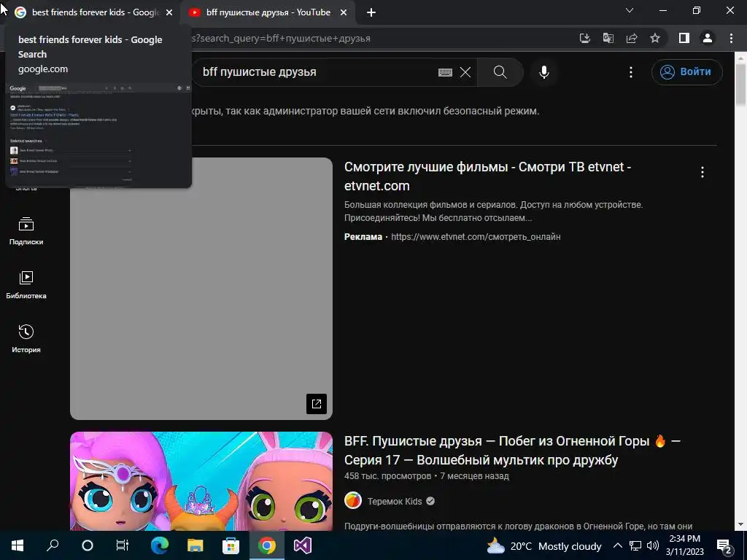Open История in the sidebar
747x560 pixels.
26,338
